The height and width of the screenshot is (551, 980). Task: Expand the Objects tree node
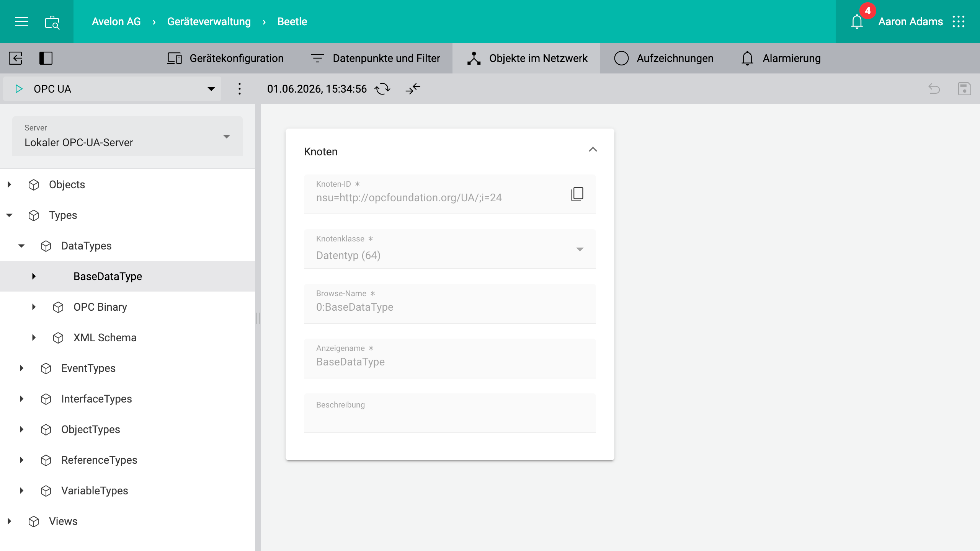click(x=10, y=184)
